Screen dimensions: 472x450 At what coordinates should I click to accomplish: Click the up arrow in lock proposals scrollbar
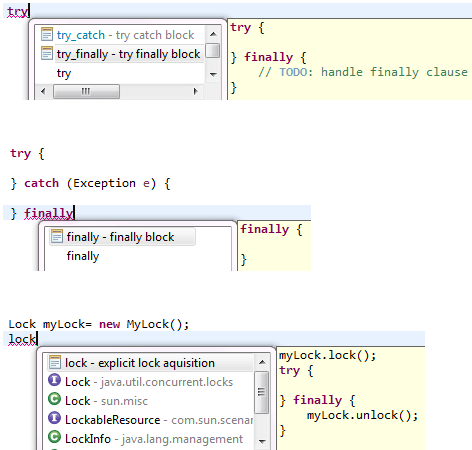point(262,362)
